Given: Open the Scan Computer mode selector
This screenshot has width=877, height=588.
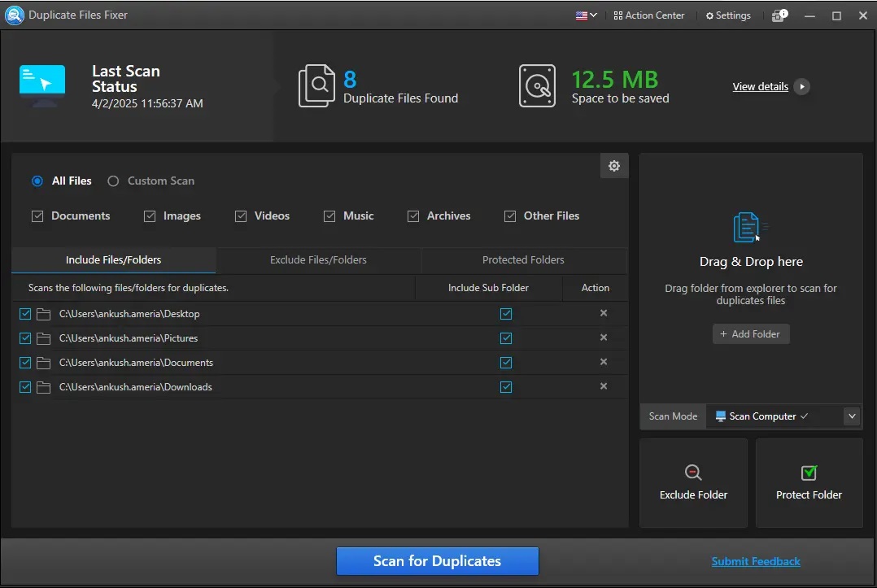Looking at the screenshot, I should [x=761, y=416].
